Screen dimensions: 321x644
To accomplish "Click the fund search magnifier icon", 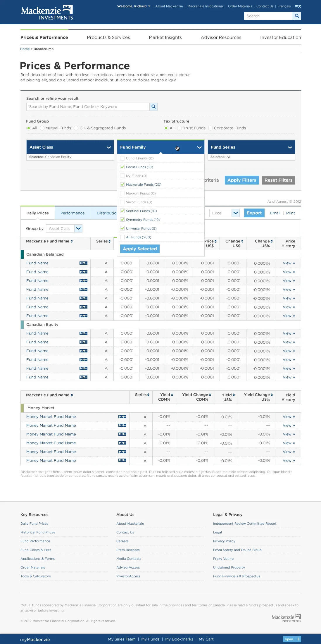I will (153, 107).
